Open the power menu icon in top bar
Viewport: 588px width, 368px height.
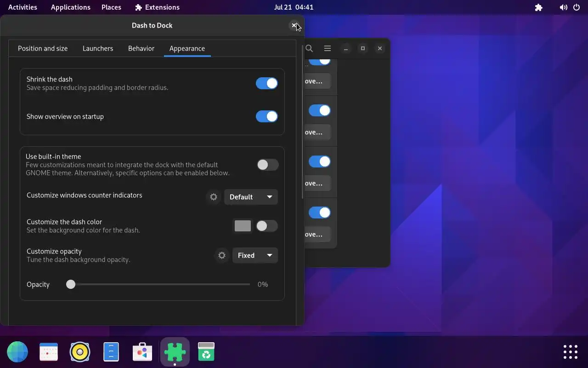577,7
